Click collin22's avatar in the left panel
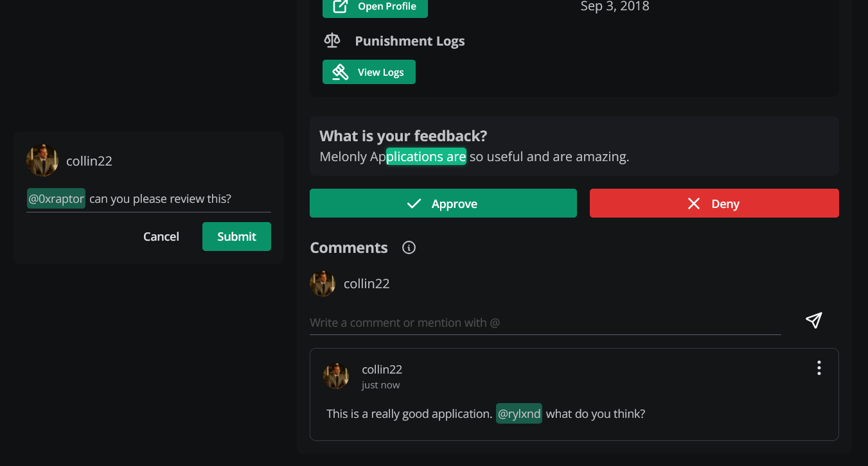This screenshot has height=466, width=868. [x=42, y=160]
